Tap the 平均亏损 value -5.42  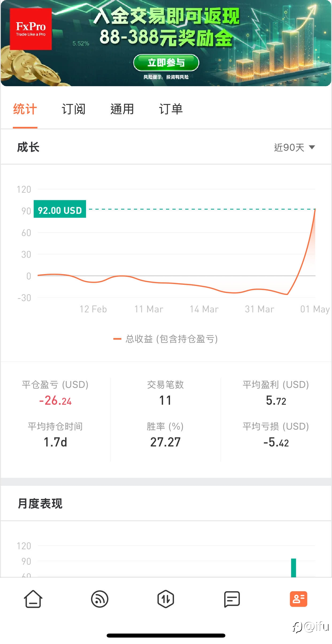(276, 442)
